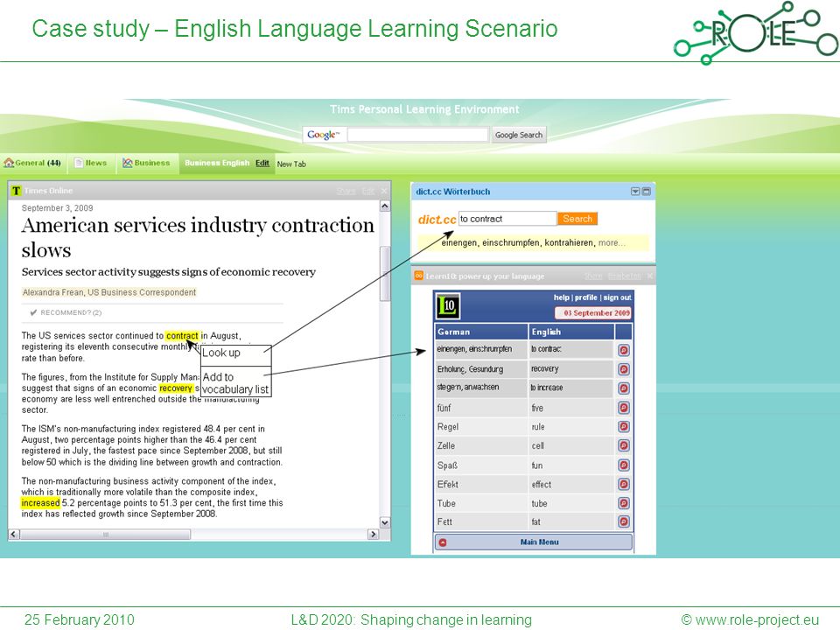Viewport: 840px width, 630px height.
Task: Click highlighted word 'contract' in article
Action: coord(182,335)
